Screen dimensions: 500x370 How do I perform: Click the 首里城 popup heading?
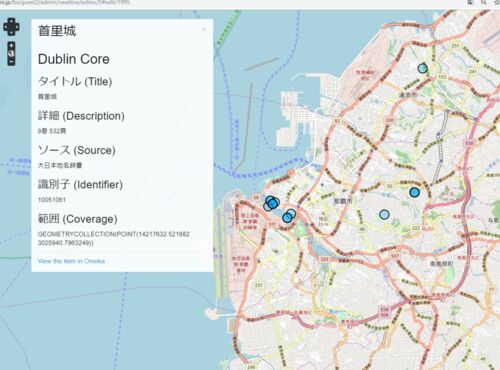[x=57, y=31]
